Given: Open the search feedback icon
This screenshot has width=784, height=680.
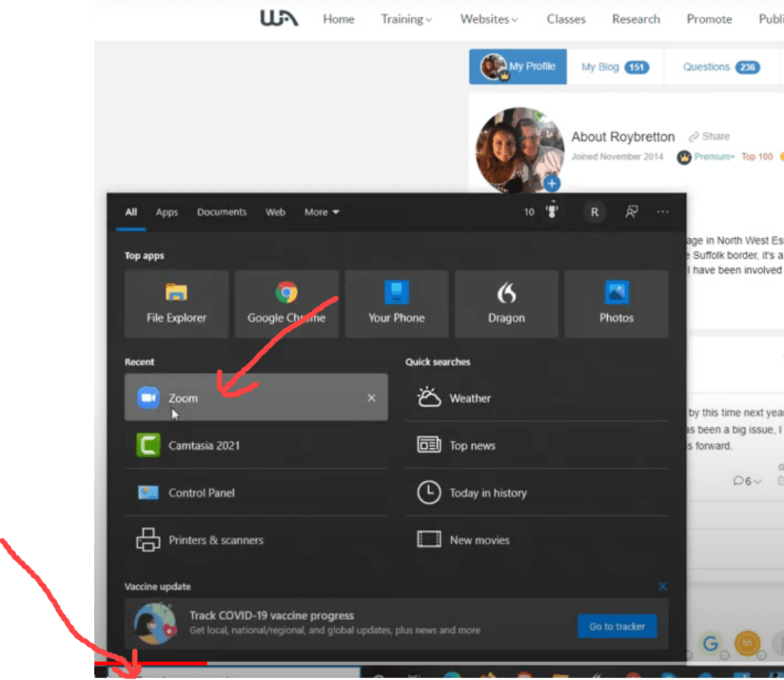Looking at the screenshot, I should 629,212.
